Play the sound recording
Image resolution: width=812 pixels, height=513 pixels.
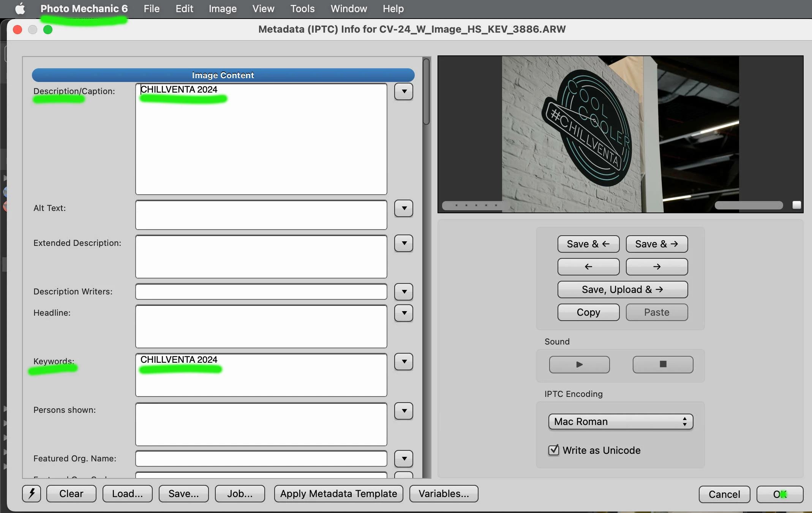[579, 365]
